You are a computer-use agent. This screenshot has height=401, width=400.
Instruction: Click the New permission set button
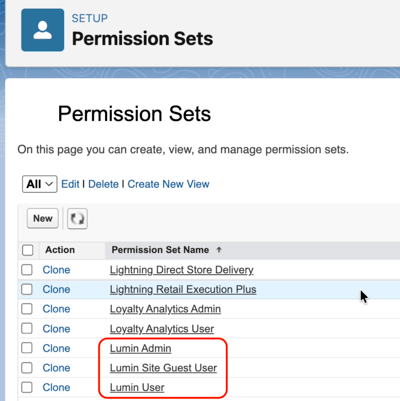[43, 219]
